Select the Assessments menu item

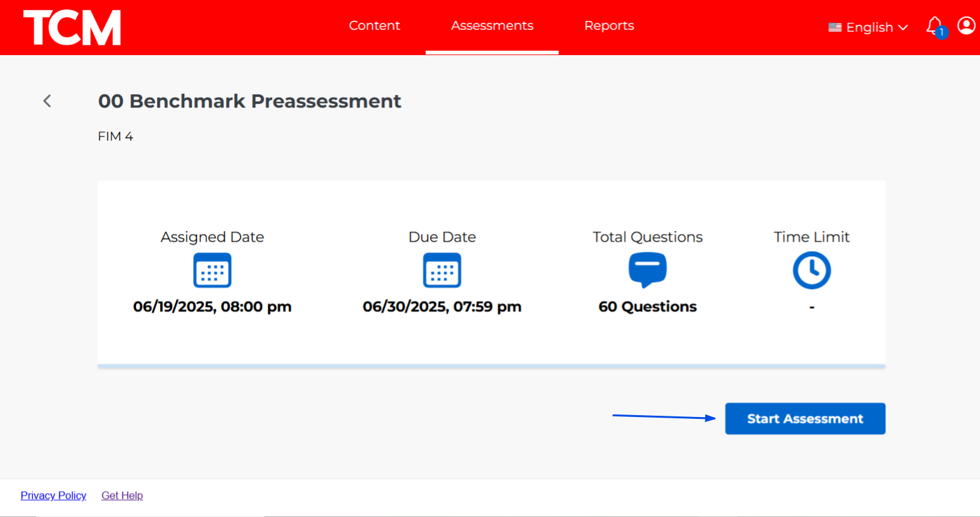click(492, 25)
